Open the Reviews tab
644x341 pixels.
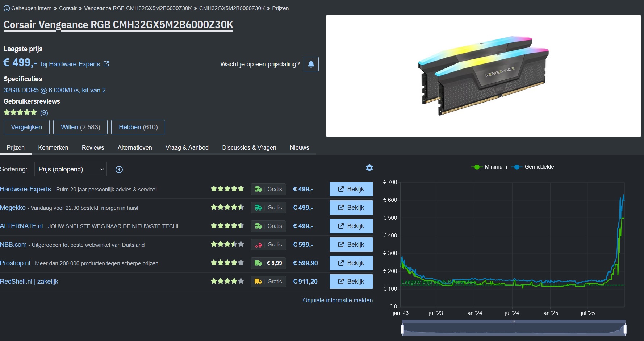[x=93, y=147]
